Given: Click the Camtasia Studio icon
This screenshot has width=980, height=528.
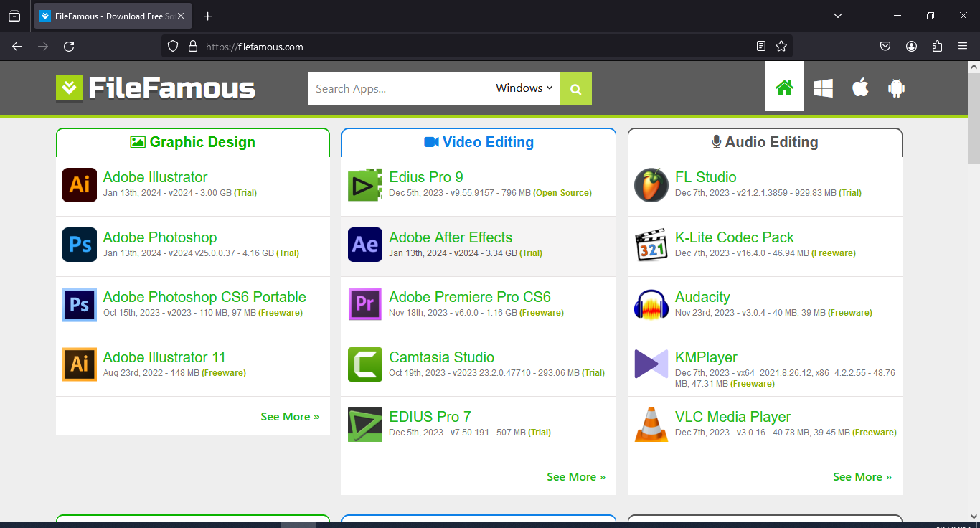Looking at the screenshot, I should pos(365,364).
